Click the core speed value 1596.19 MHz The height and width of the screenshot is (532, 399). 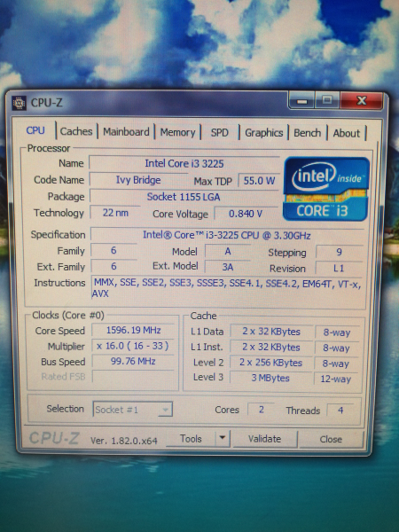click(133, 330)
